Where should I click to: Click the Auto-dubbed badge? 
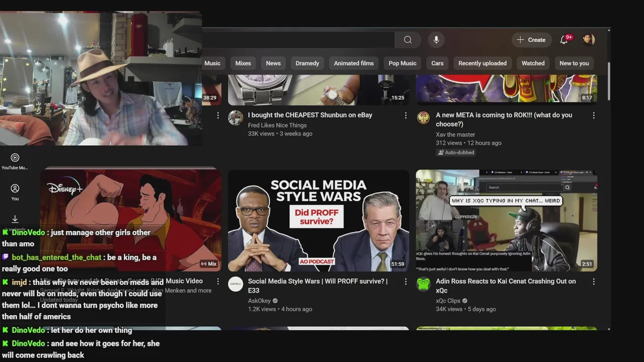pyautogui.click(x=456, y=152)
